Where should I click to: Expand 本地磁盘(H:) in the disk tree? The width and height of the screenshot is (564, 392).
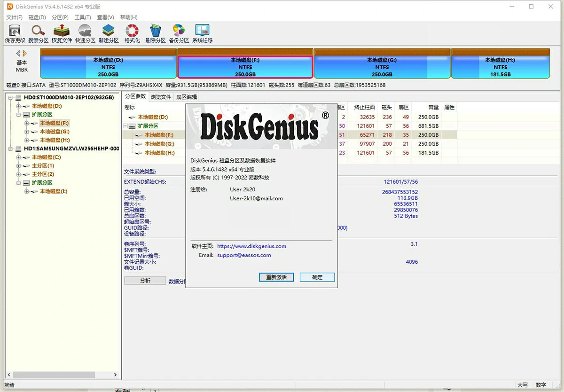(x=27, y=140)
